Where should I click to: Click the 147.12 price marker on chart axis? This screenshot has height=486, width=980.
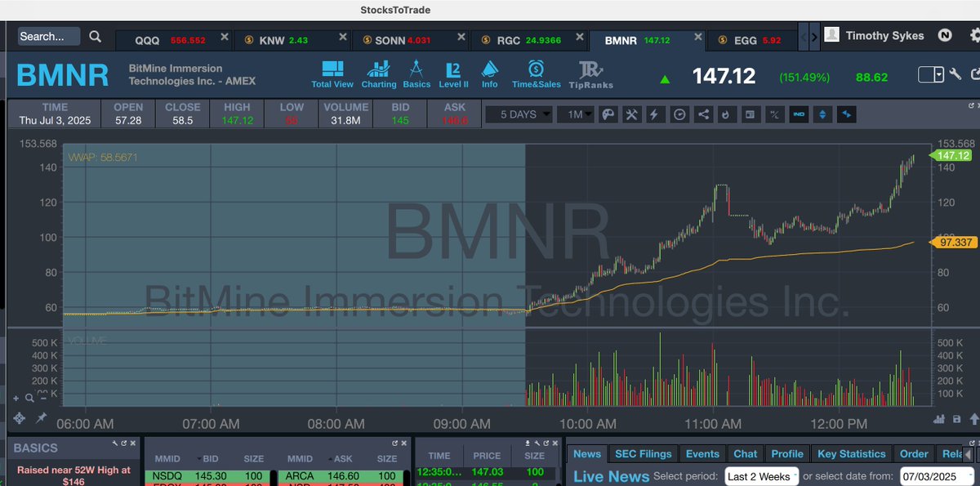tap(951, 155)
